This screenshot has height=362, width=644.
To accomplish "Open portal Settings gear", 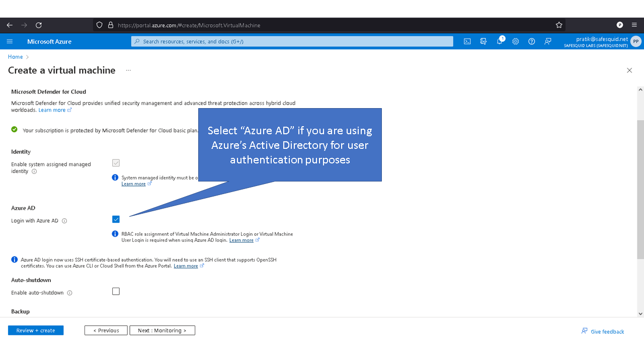I will point(516,41).
